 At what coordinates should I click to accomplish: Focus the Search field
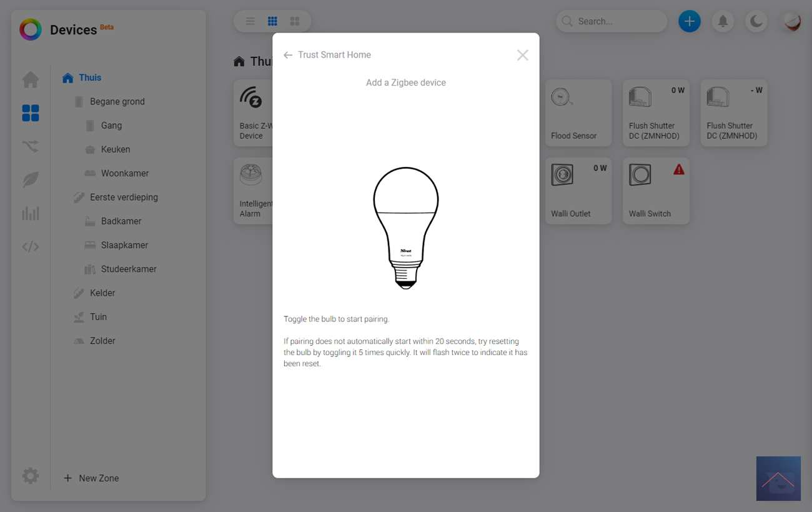coord(611,21)
